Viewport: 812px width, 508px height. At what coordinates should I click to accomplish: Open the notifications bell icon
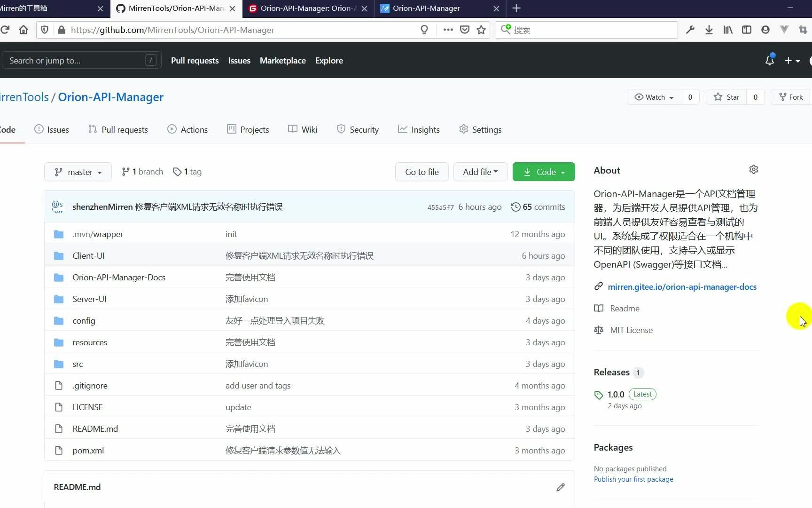tap(769, 60)
